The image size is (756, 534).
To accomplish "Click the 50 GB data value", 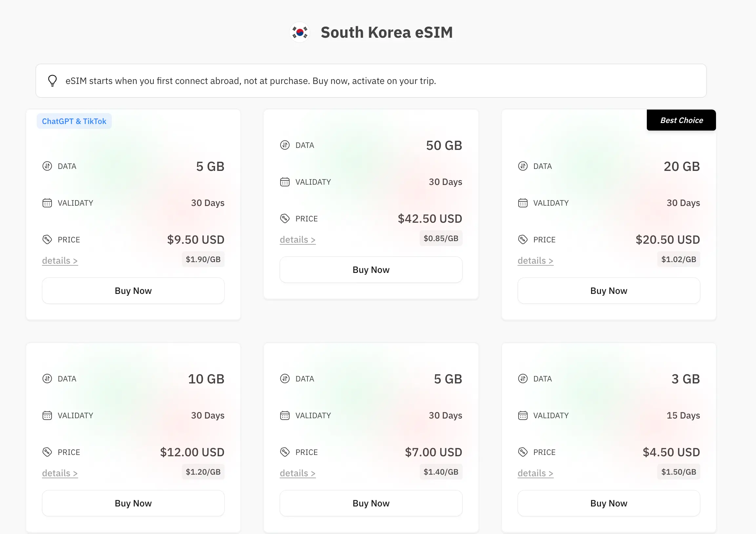I will tap(444, 145).
